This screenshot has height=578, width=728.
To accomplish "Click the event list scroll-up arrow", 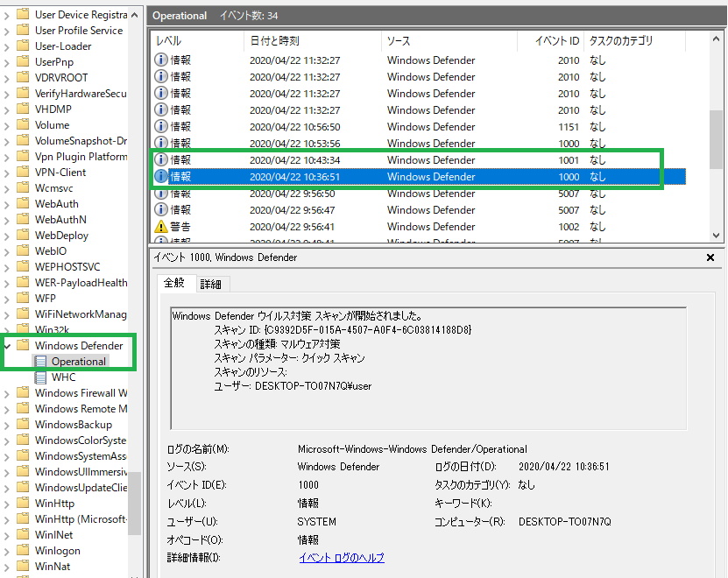I will [716, 39].
